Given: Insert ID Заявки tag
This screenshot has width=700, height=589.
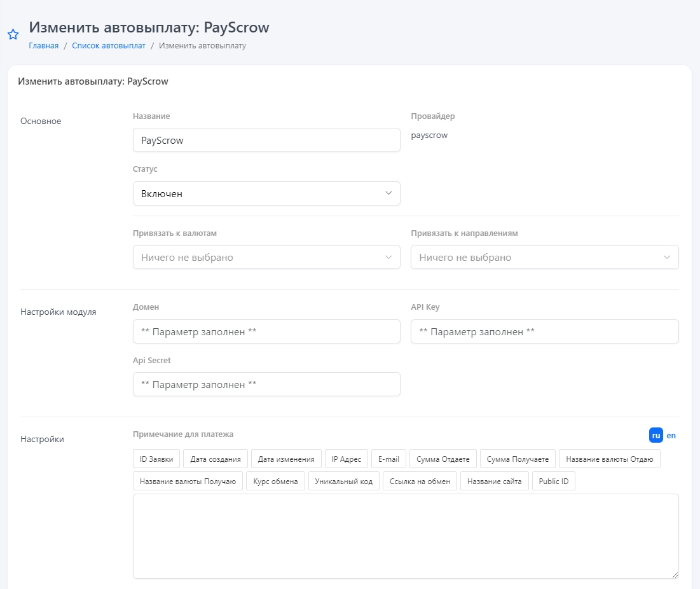Looking at the screenshot, I should pos(156,459).
